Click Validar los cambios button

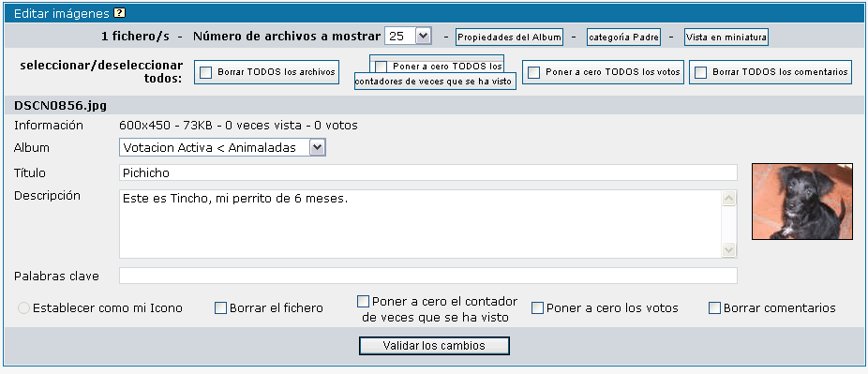[x=434, y=346]
